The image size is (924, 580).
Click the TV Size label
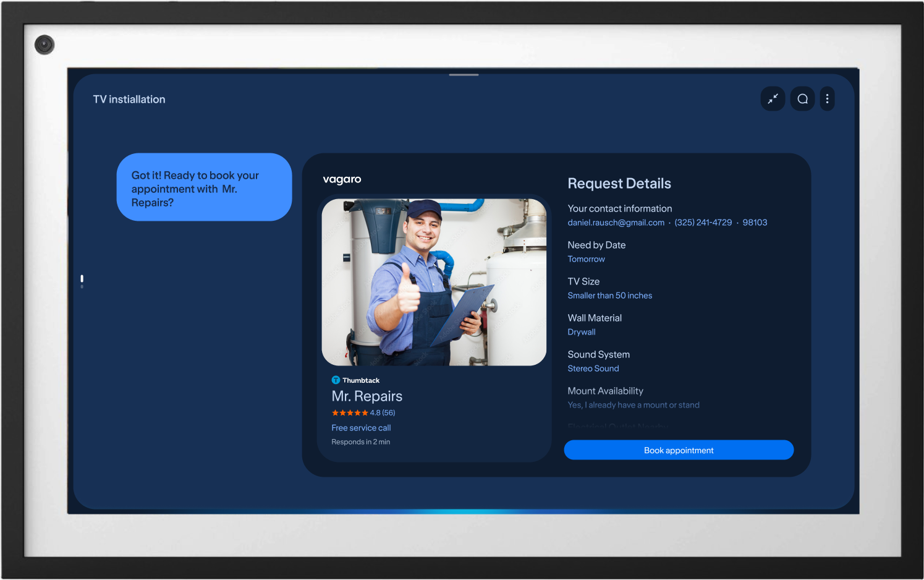[583, 282]
